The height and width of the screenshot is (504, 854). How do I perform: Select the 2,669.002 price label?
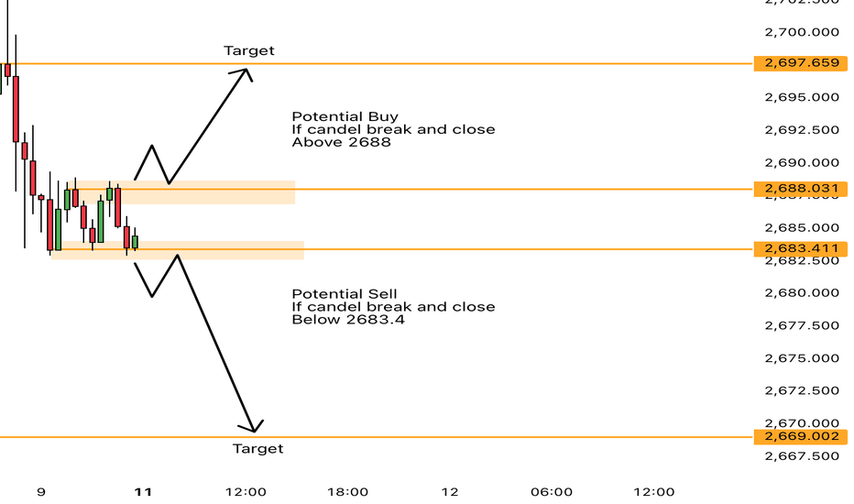pyautogui.click(x=801, y=436)
